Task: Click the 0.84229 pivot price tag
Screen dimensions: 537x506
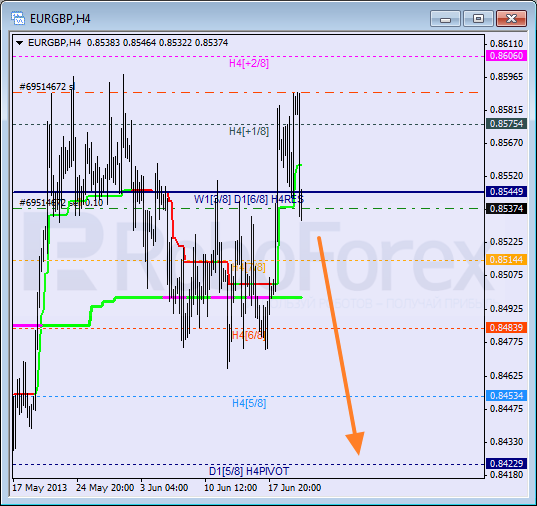Action: click(x=506, y=464)
